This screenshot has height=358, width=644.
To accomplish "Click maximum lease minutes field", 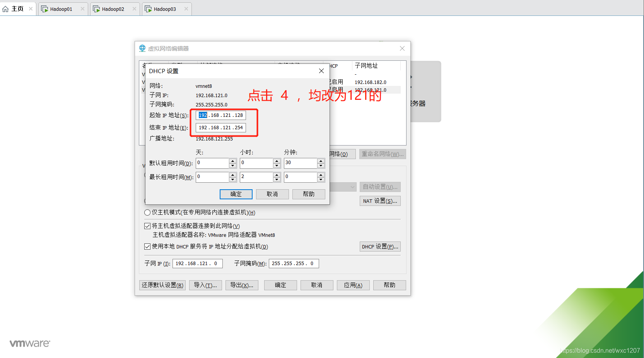I will click(301, 177).
